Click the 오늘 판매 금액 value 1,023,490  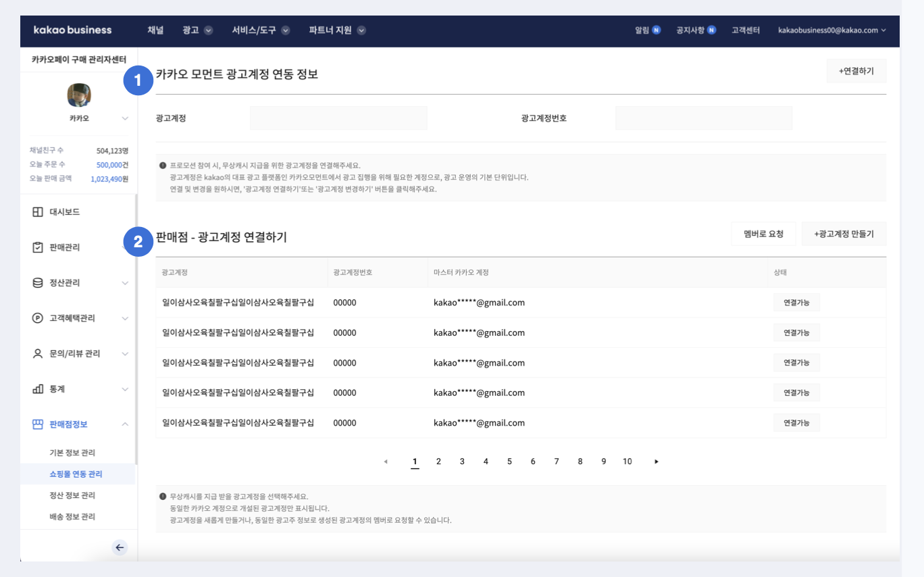106,179
